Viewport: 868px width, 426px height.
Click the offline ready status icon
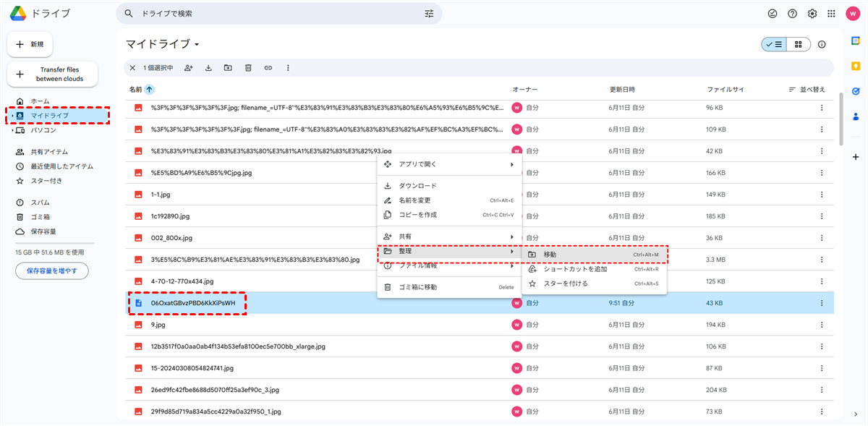[772, 14]
